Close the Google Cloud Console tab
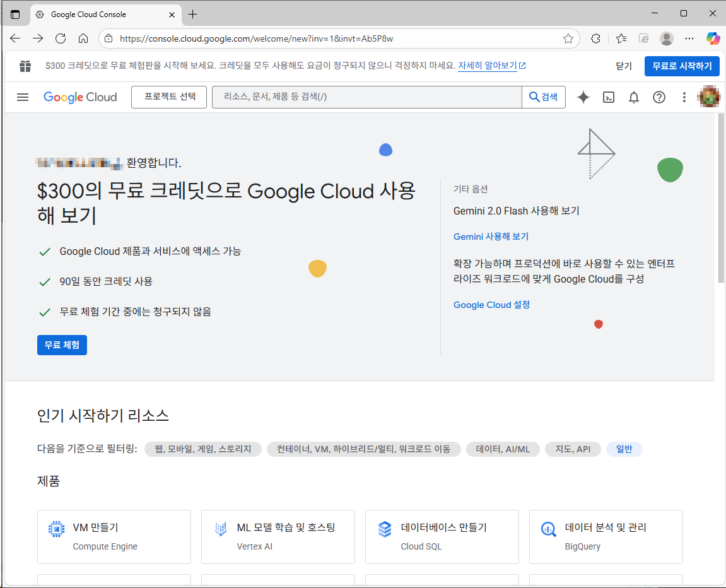 172,15
